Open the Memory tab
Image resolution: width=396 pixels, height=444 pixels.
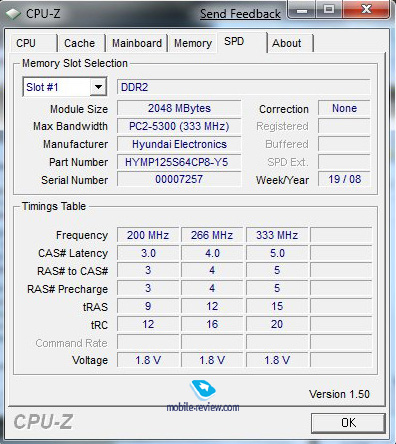click(x=193, y=43)
